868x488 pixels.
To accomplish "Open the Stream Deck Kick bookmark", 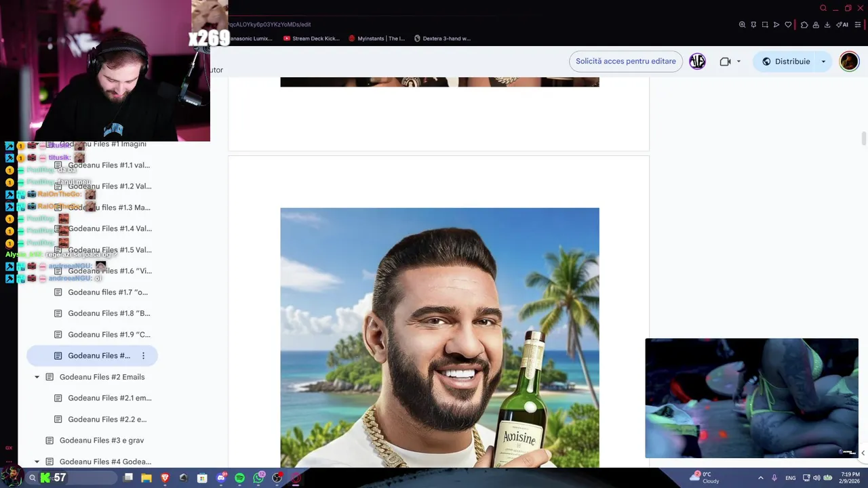I will pyautogui.click(x=311, y=39).
